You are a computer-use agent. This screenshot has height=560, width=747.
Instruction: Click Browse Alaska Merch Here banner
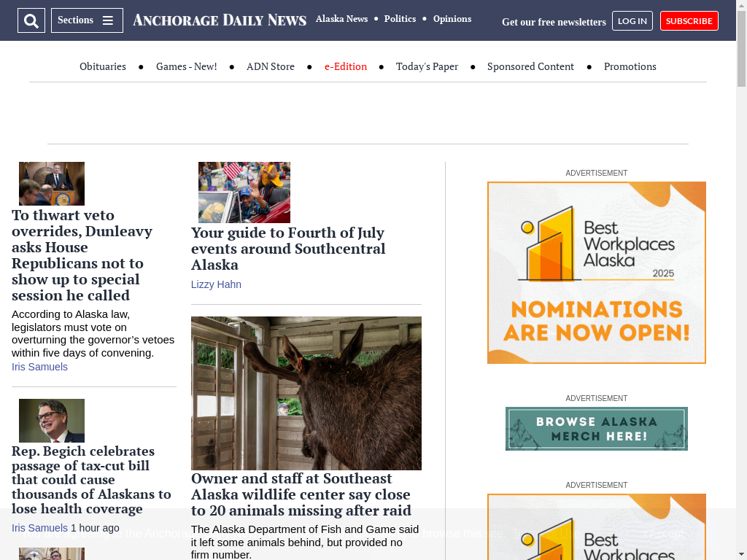tap(597, 429)
